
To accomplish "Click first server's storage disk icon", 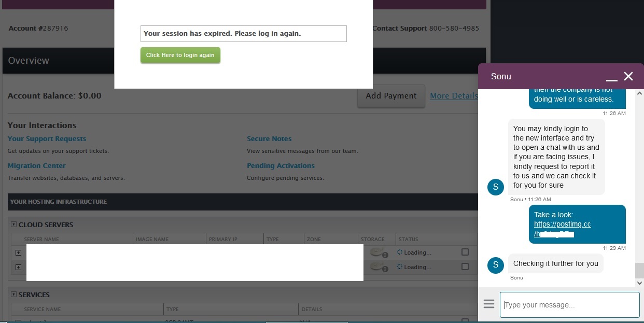I will click(380, 252).
